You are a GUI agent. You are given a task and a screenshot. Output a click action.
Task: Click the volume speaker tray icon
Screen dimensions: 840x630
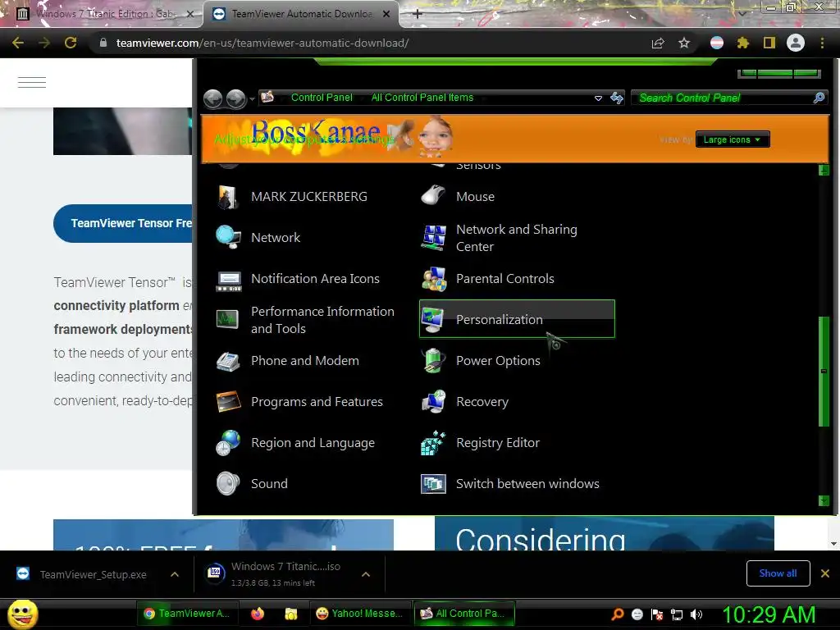pos(696,614)
